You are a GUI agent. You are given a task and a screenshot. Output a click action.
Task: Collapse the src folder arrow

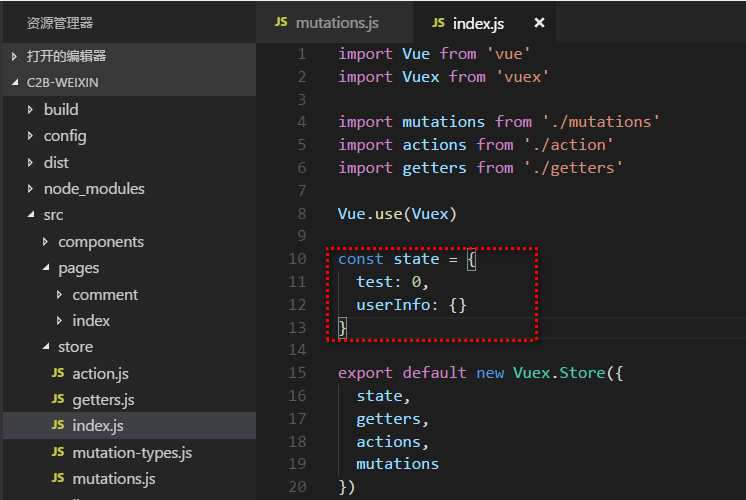(x=30, y=215)
